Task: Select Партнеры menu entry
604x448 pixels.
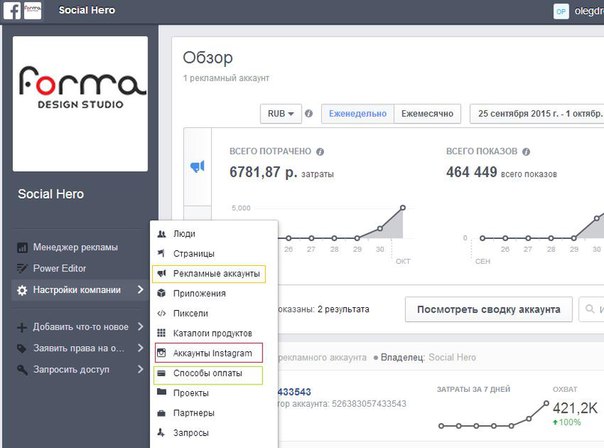Action: click(x=214, y=413)
